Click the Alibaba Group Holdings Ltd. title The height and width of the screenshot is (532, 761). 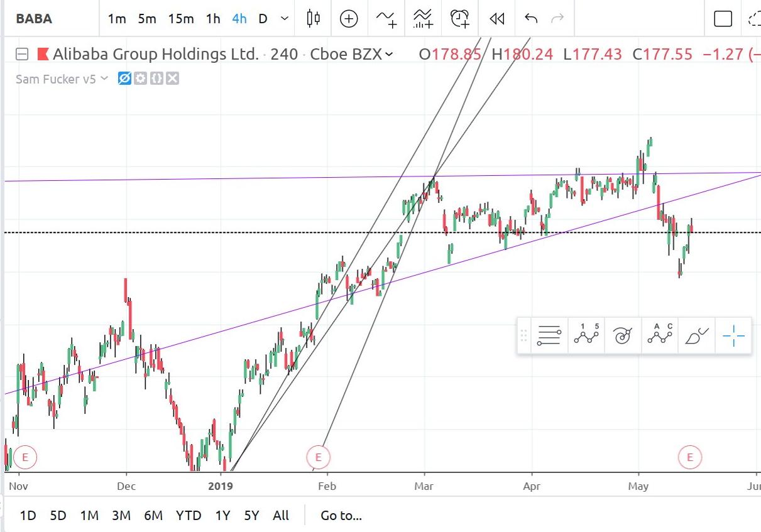[156, 54]
